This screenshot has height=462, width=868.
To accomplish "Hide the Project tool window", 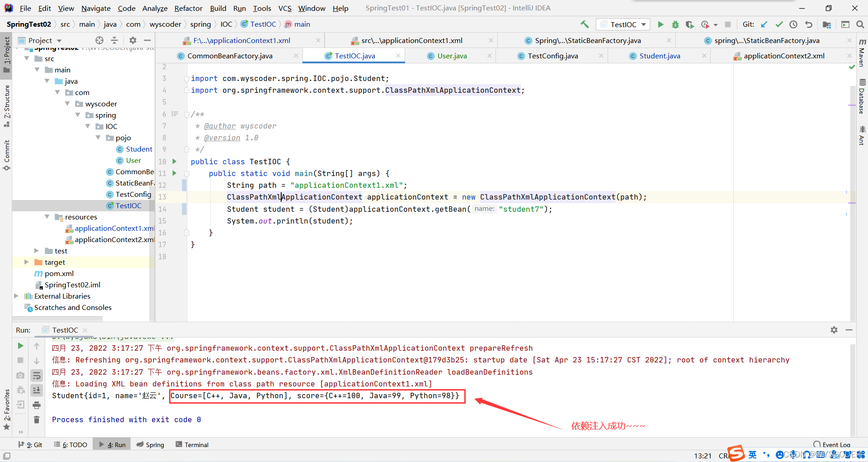I will pyautogui.click(x=147, y=40).
